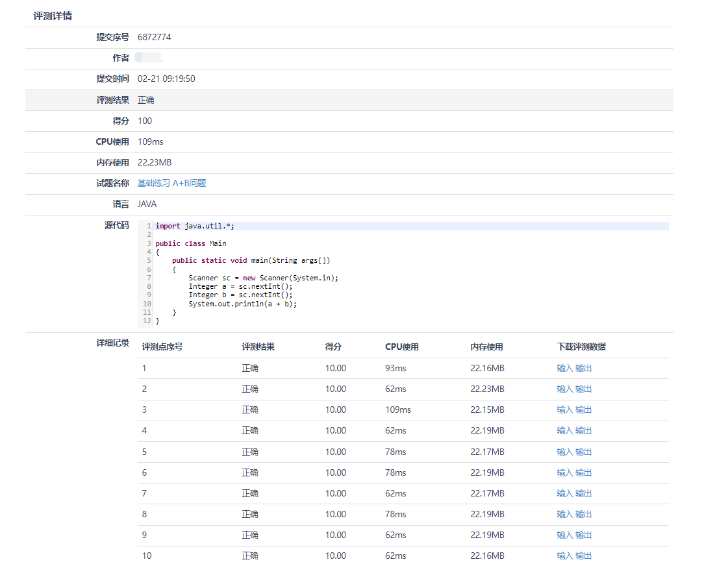
Task: Click 22.16MB memory value in row 10
Action: [x=487, y=556]
